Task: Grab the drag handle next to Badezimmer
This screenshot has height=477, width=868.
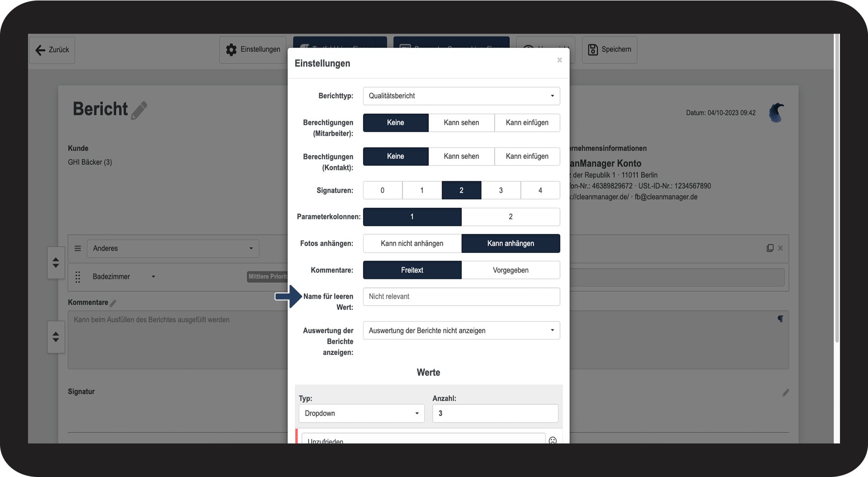Action: pos(78,277)
